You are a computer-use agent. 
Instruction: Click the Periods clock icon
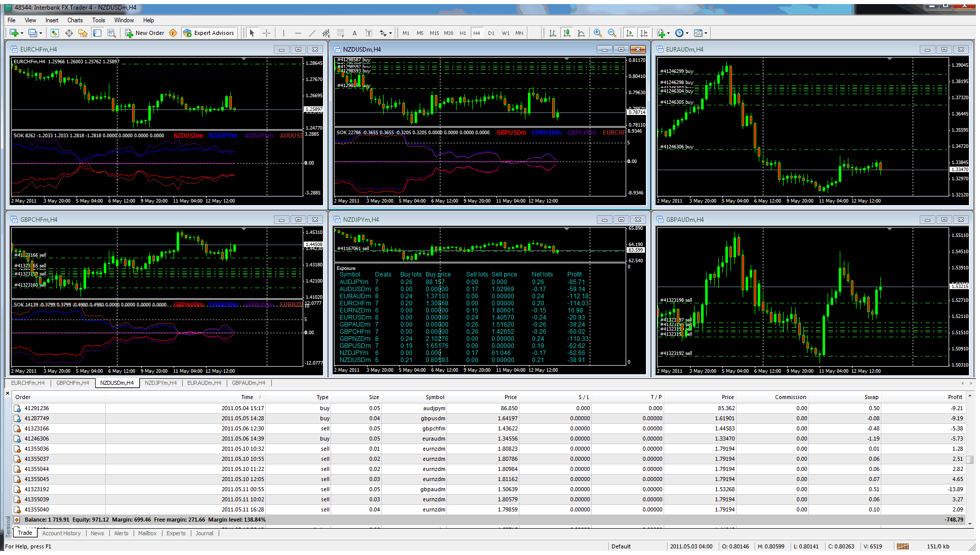[x=679, y=33]
